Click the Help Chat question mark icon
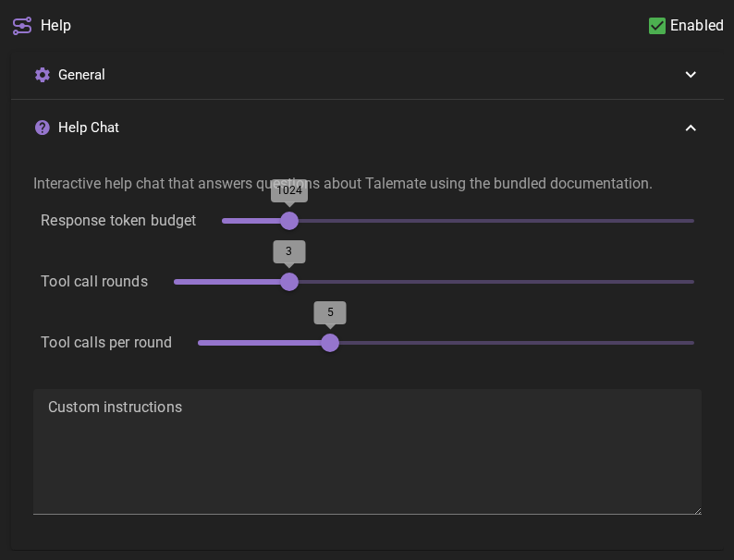 (x=43, y=128)
